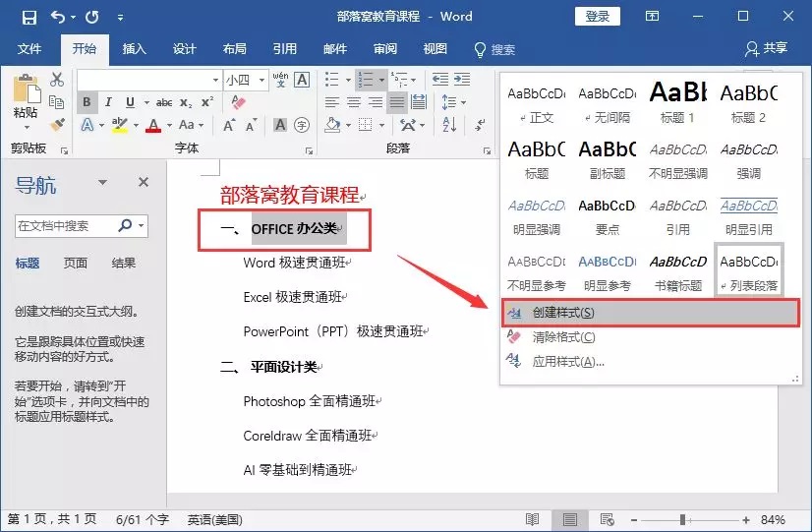Image resolution: width=812 pixels, height=532 pixels.
Task: Insert enclosed character 字 icon
Action: tap(302, 125)
